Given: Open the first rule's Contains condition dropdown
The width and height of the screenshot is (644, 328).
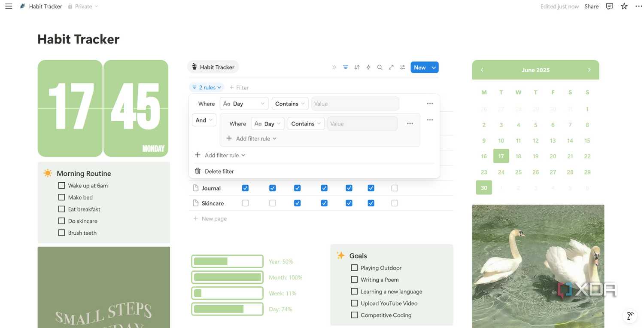Looking at the screenshot, I should tap(290, 104).
